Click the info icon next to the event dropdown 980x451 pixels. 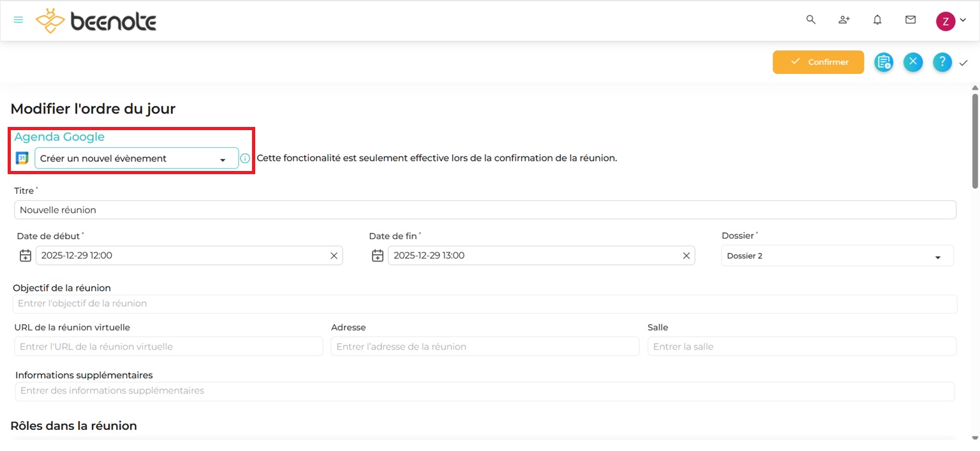point(245,158)
